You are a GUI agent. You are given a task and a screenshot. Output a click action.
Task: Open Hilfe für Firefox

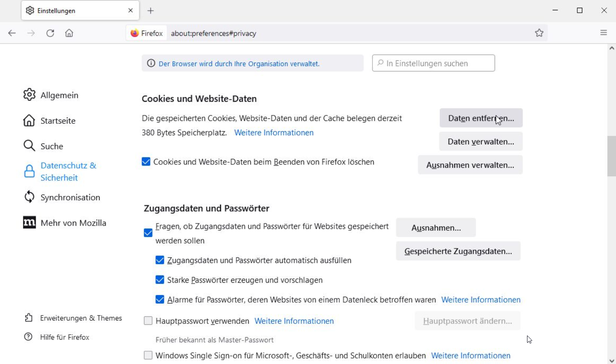coord(65,337)
